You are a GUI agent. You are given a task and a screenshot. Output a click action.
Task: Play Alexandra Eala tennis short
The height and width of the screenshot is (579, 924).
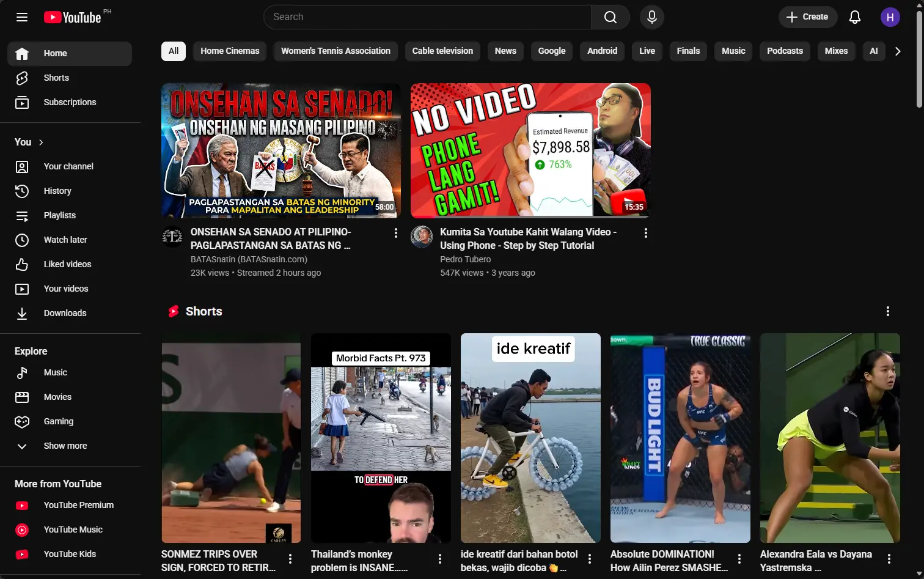click(830, 438)
